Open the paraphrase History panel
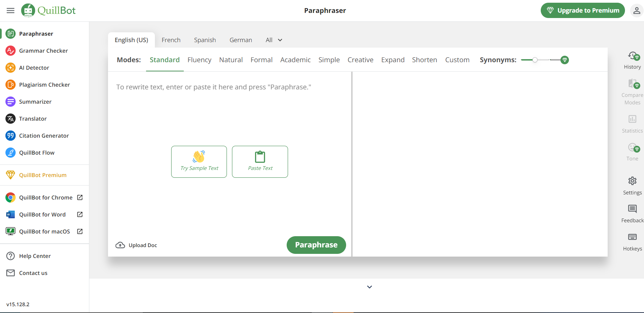This screenshot has width=644, height=313. coord(632,60)
